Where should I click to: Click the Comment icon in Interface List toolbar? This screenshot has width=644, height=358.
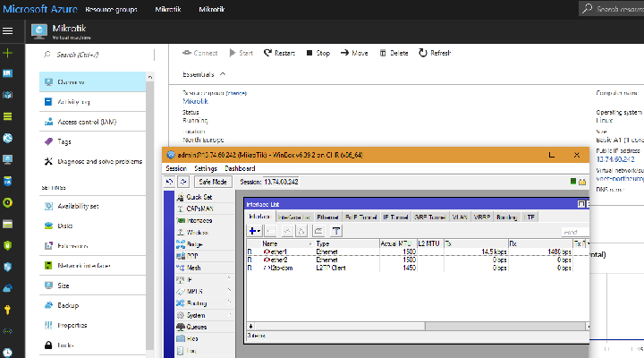[x=318, y=231]
